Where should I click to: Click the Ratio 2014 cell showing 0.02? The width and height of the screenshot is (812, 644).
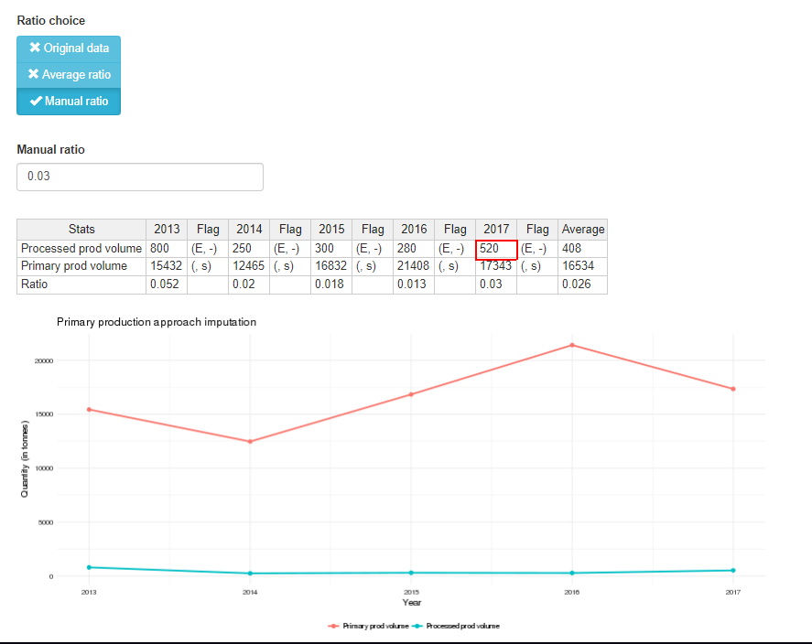(x=248, y=284)
